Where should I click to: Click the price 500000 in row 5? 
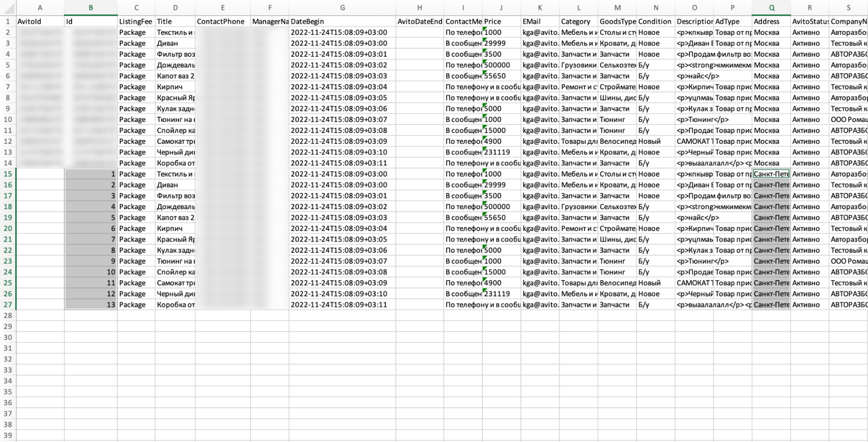point(501,65)
